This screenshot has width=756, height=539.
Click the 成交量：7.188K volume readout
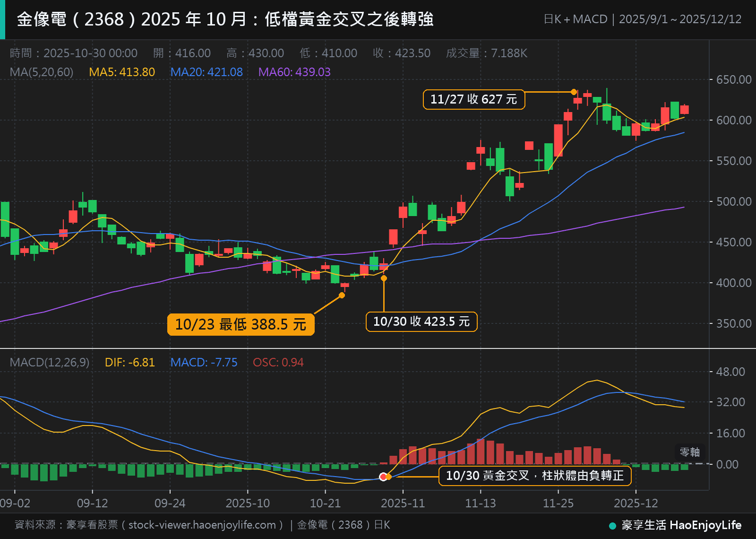coord(487,53)
